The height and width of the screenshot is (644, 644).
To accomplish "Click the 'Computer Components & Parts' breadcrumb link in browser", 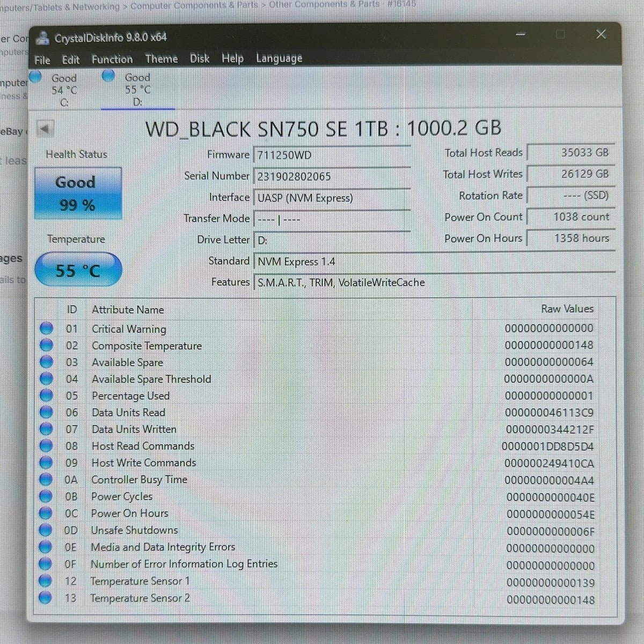I will tap(194, 5).
